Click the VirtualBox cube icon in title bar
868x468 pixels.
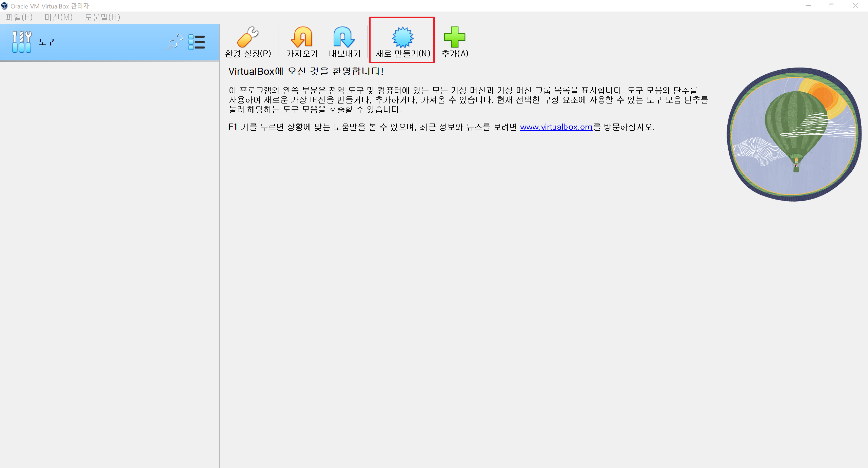[x=4, y=6]
